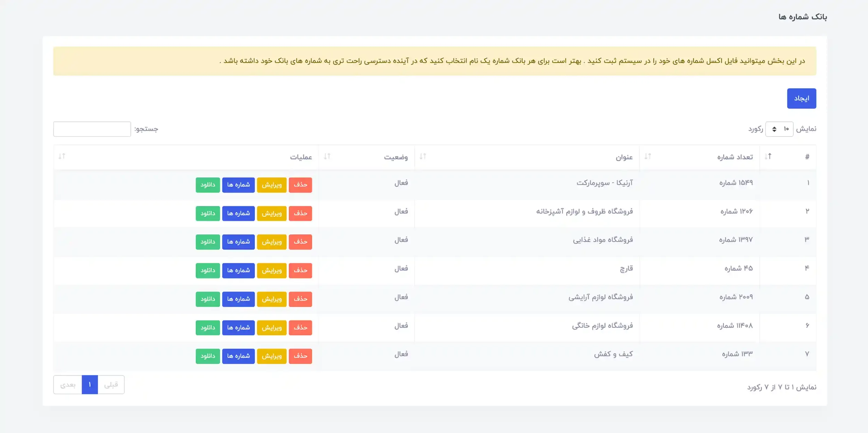Image resolution: width=868 pixels, height=433 pixels.
Task: Sort by the عملیات column icon
Action: (62, 157)
